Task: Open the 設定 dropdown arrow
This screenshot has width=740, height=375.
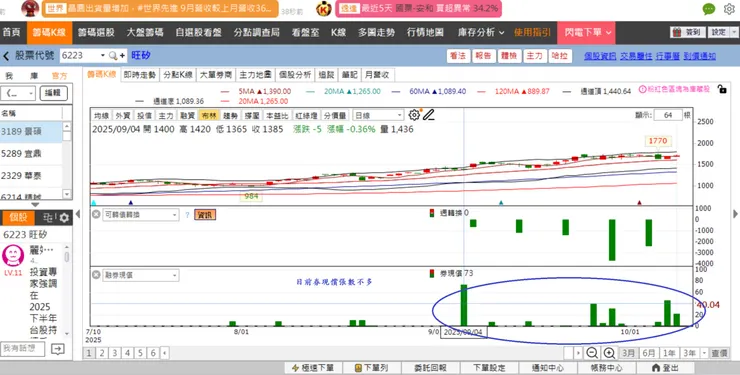Action: point(735,32)
